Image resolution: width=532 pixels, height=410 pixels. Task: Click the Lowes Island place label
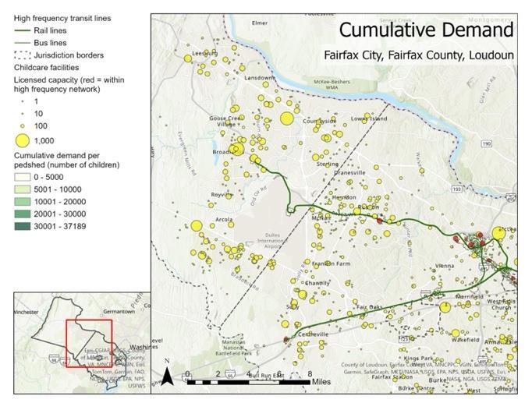369,118
